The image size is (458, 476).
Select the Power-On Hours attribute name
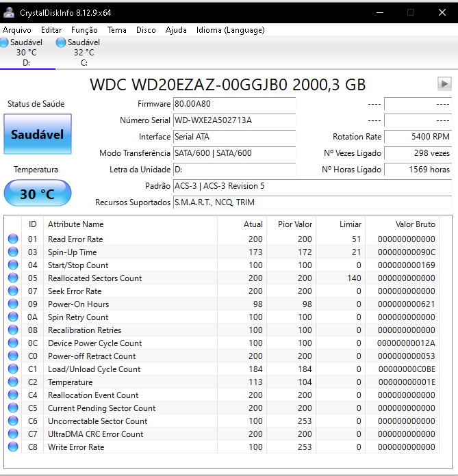[x=79, y=304]
